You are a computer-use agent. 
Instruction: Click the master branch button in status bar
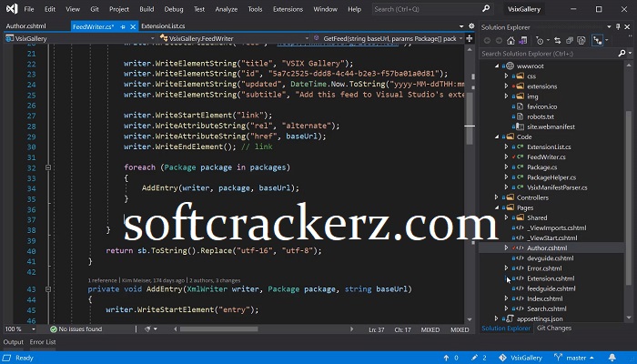573,358
